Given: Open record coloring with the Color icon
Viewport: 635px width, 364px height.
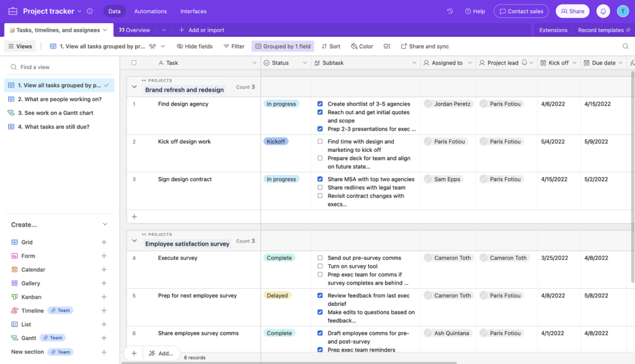Looking at the screenshot, I should 362,46.
